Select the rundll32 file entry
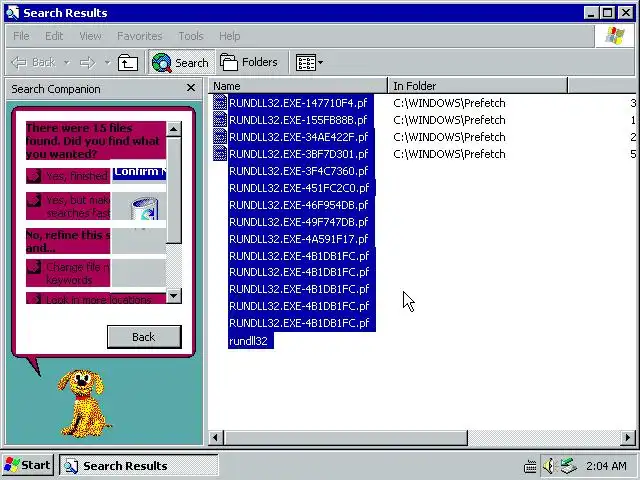The width and height of the screenshot is (640, 480). [x=249, y=341]
